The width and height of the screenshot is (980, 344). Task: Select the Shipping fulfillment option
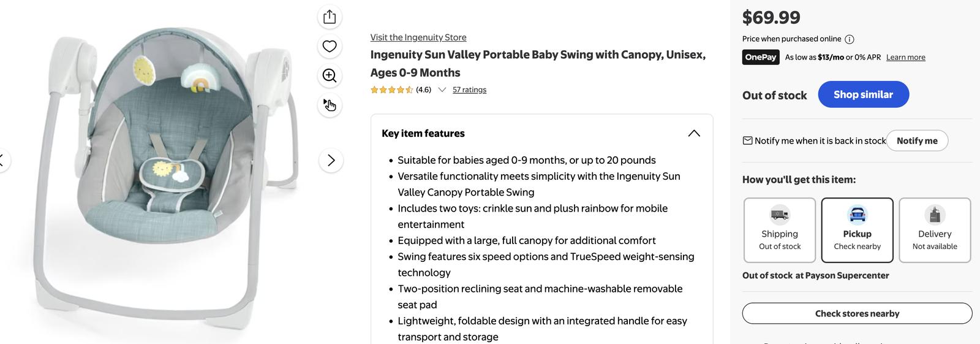[780, 230]
